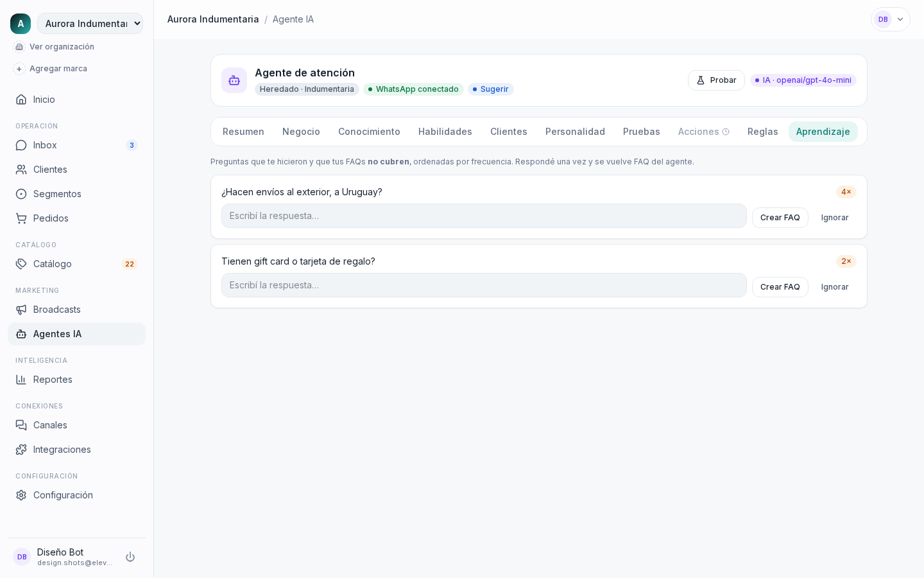Image resolution: width=924 pixels, height=578 pixels.
Task: Click the DB avatar at bottom left
Action: click(22, 557)
